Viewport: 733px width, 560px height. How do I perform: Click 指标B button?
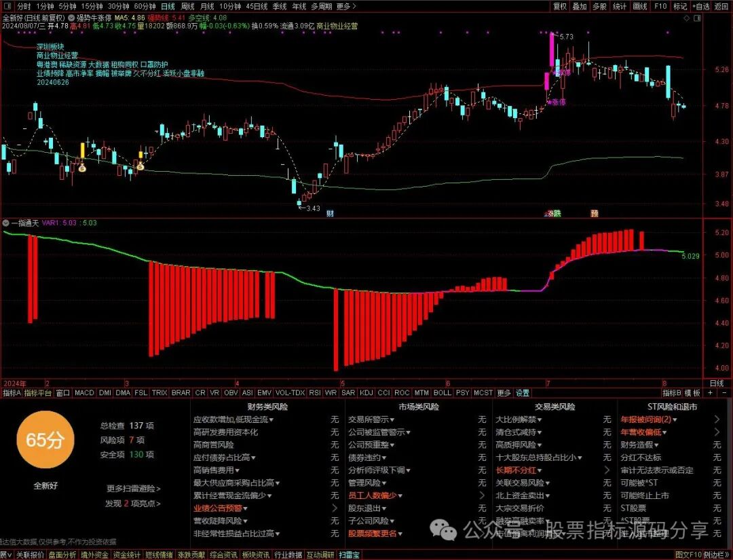(672, 393)
